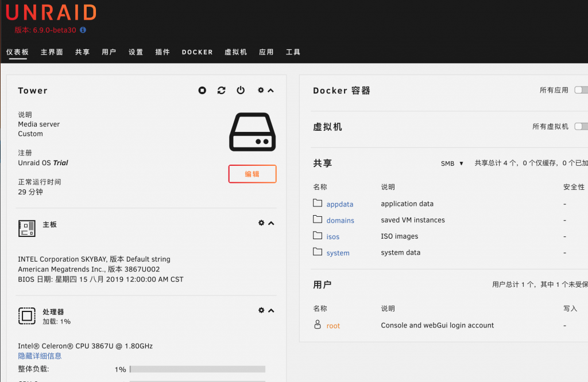The image size is (588, 382).
Task: Click the version info icon next to 6.9.0-beta30
Action: point(83,30)
